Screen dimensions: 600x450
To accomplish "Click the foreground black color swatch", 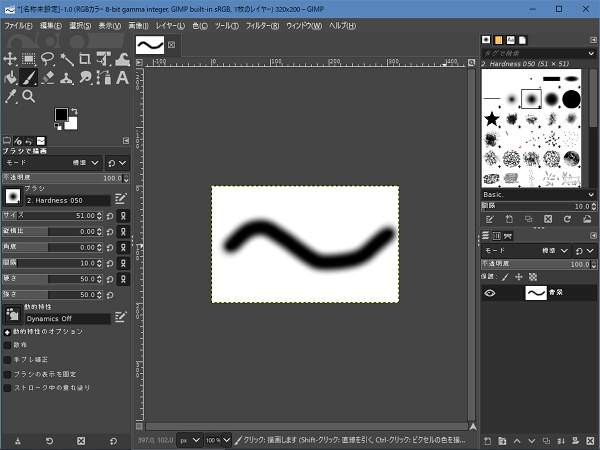I will pyautogui.click(x=61, y=115).
